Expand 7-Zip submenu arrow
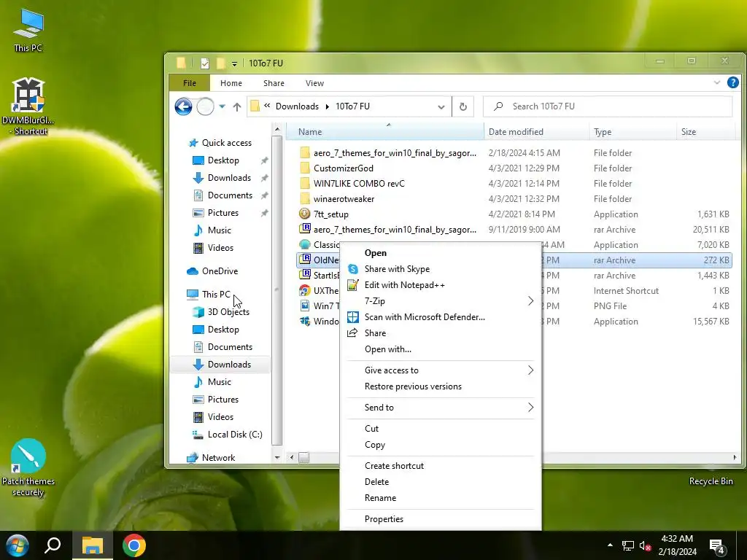 (531, 301)
